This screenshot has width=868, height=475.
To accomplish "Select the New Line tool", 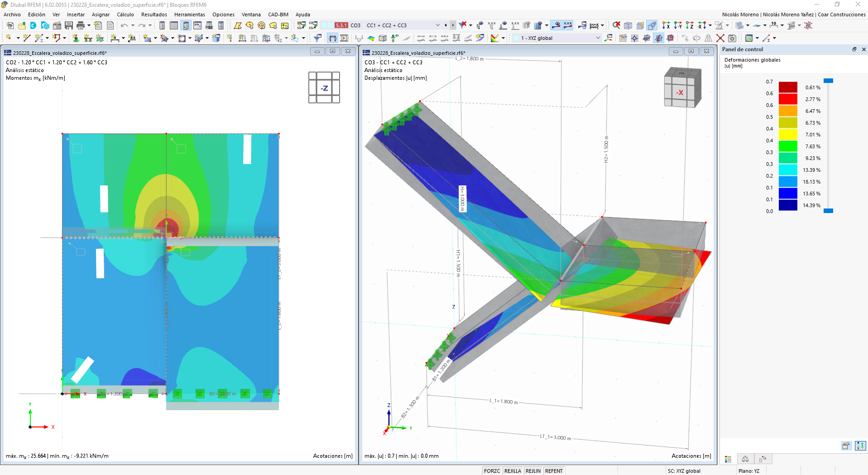I will [x=27, y=38].
